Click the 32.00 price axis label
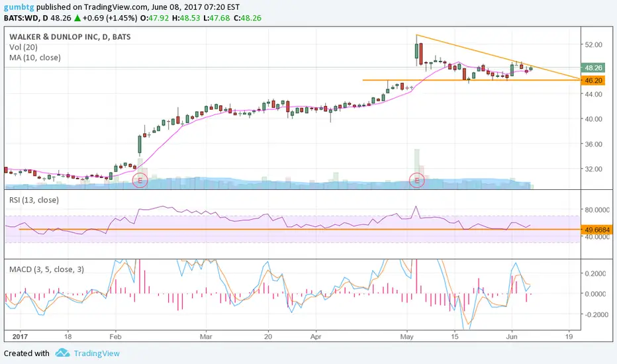 click(593, 169)
